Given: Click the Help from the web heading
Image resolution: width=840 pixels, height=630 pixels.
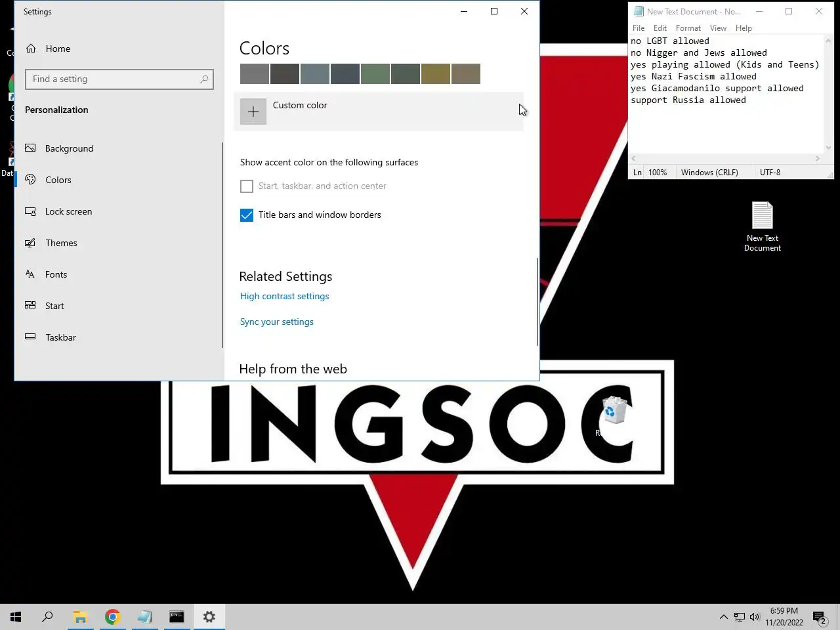Looking at the screenshot, I should click(293, 369).
